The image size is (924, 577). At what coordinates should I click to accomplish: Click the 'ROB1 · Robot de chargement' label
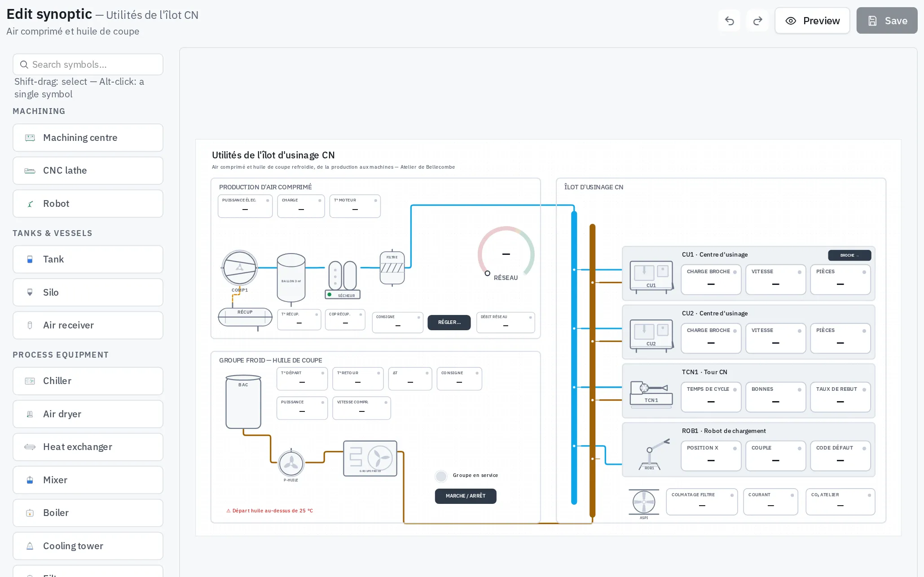[724, 431]
